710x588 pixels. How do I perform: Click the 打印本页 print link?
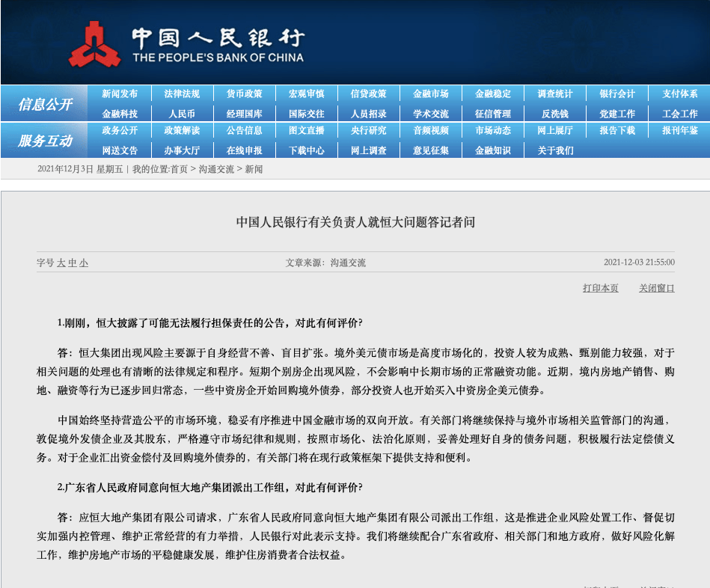point(601,288)
